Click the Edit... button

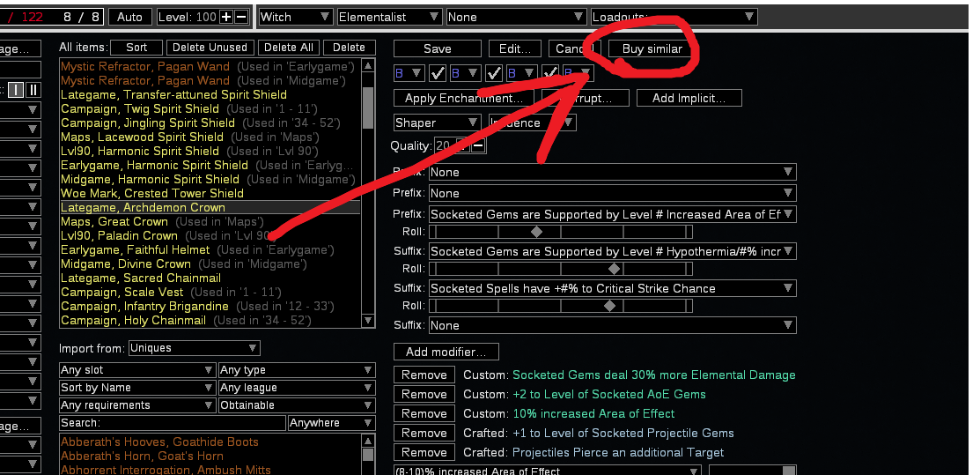(515, 48)
